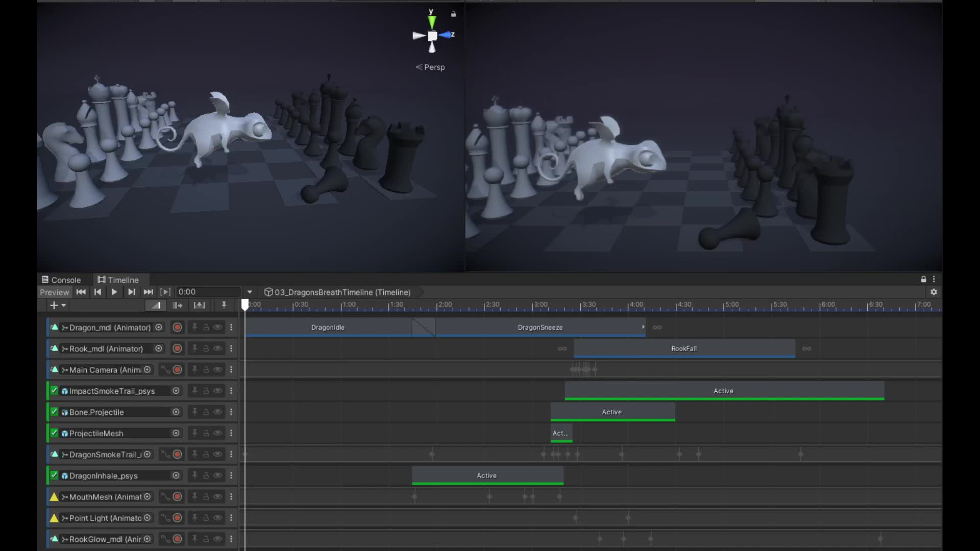Mute the Rook_mdl track eye icon
Image resolution: width=980 pixels, height=551 pixels.
coord(217,348)
